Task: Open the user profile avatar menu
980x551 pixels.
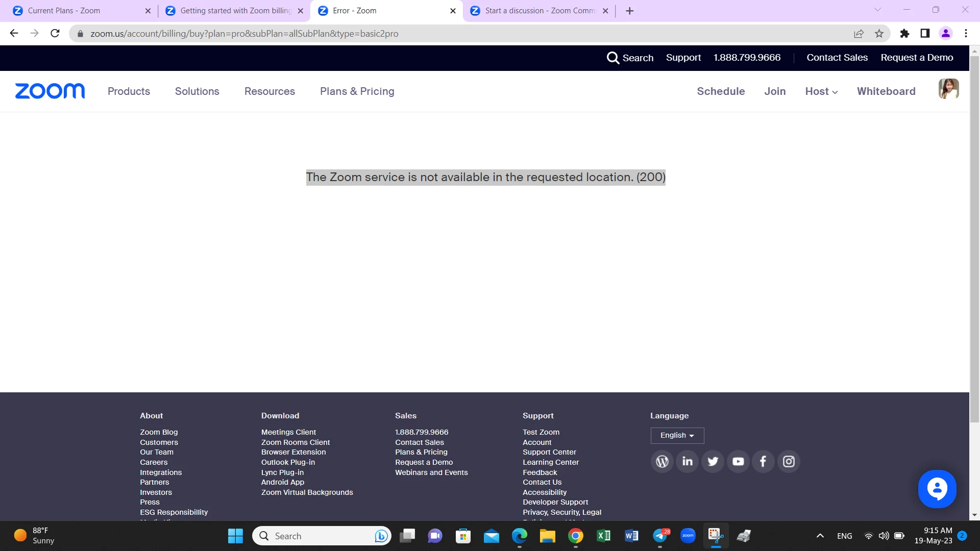Action: (948, 89)
